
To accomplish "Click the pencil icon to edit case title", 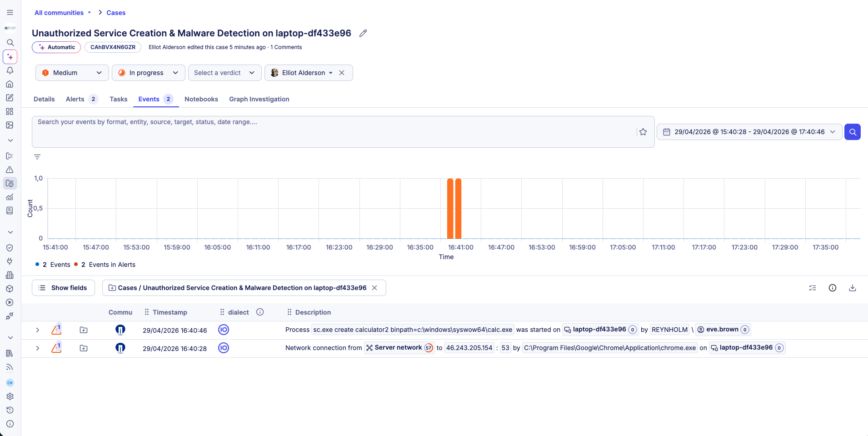I will coord(363,33).
